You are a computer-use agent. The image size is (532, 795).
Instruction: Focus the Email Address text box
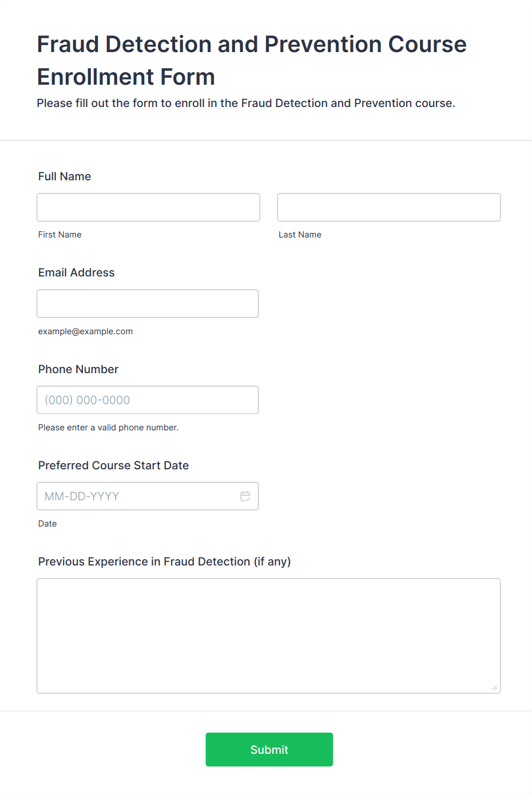point(148,303)
